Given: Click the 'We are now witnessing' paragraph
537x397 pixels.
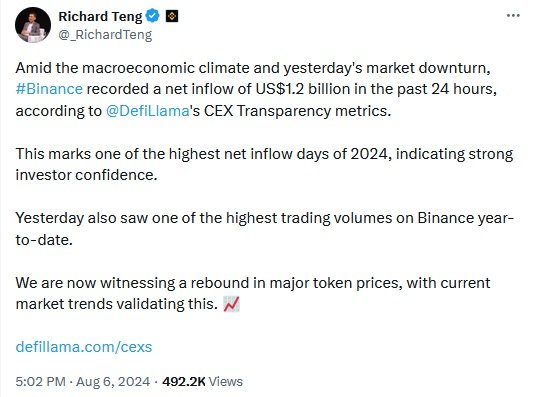Looking at the screenshot, I should [x=253, y=293].
